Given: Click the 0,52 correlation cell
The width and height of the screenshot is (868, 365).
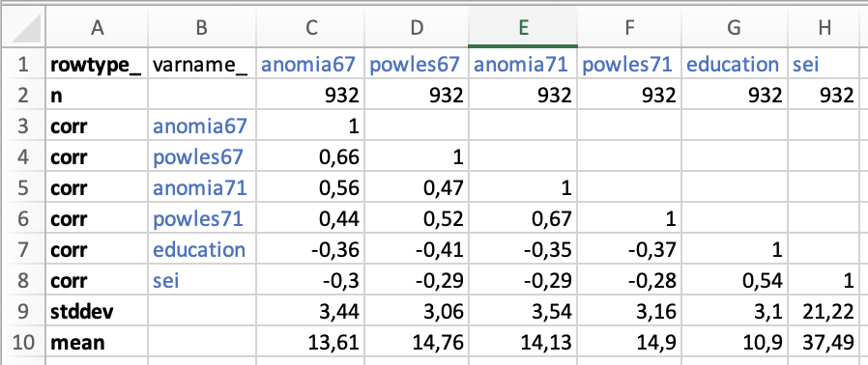Looking at the screenshot, I should click(x=416, y=219).
